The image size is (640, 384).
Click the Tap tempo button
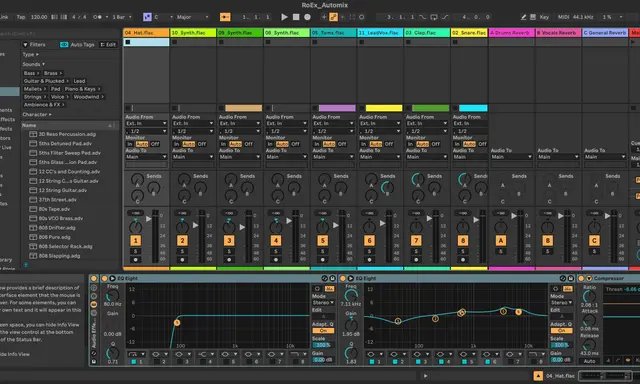tap(21, 17)
